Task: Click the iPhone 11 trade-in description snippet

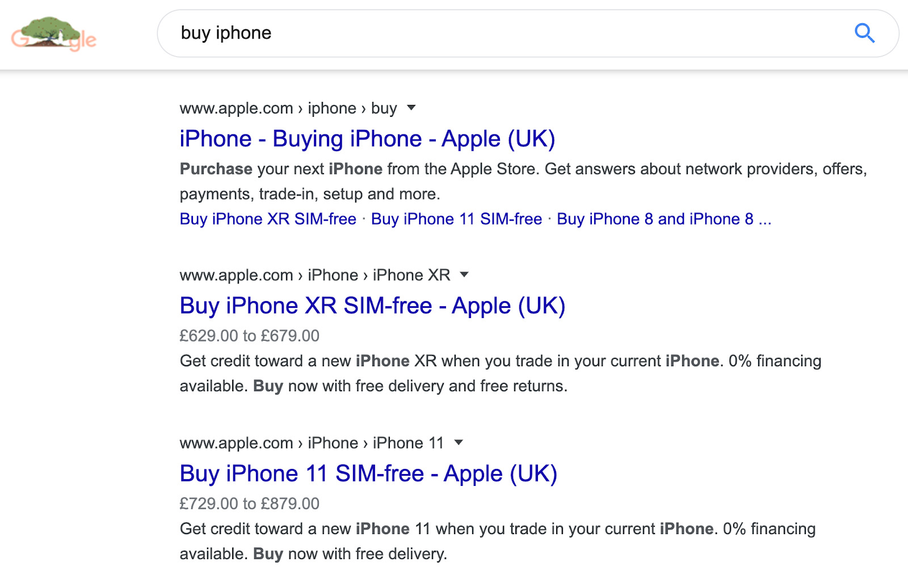Action: click(497, 541)
